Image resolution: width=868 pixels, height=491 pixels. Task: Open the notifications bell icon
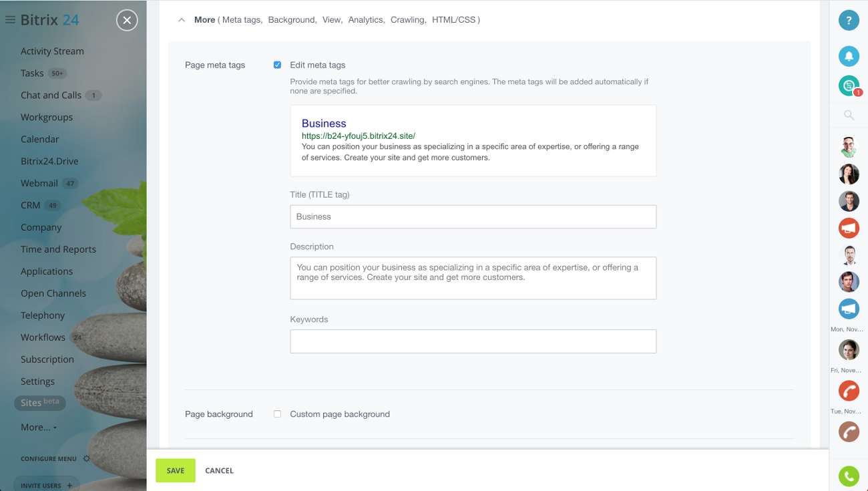pyautogui.click(x=849, y=56)
